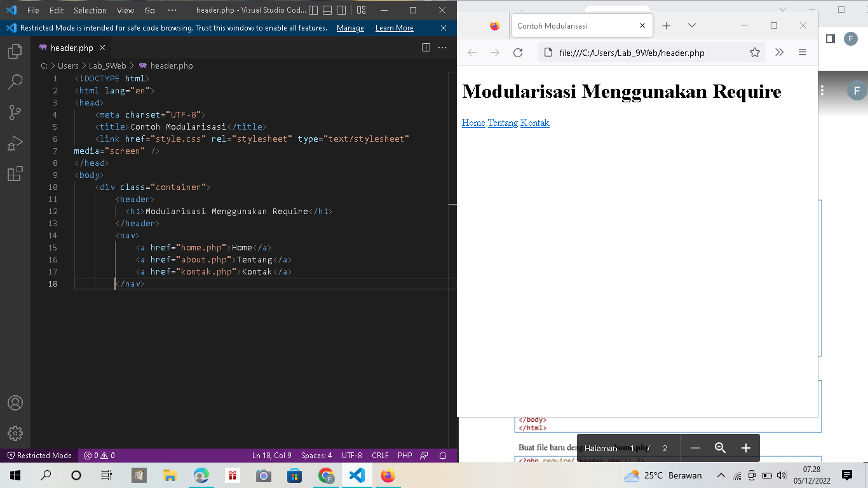Expand the hidden VS Code menus ellipsis
The width and height of the screenshot is (868, 488).
[x=172, y=10]
